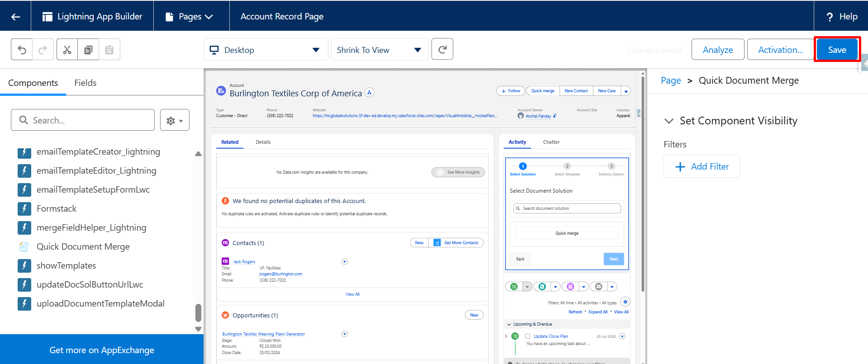Click the email icon in Activity
Viewport: 868px width, 364px height.
click(599, 287)
